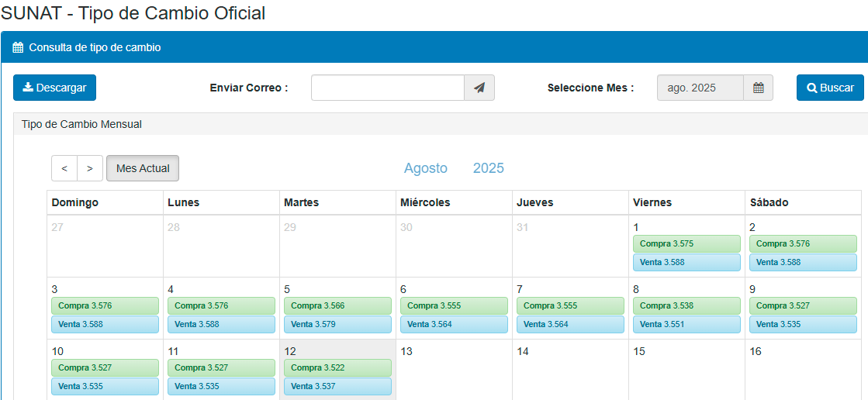Select Venta 3.551 on day 8

686,324
